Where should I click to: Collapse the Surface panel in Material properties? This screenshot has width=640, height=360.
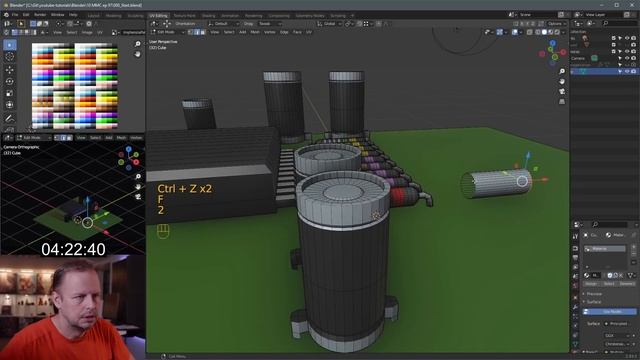[x=593, y=302]
